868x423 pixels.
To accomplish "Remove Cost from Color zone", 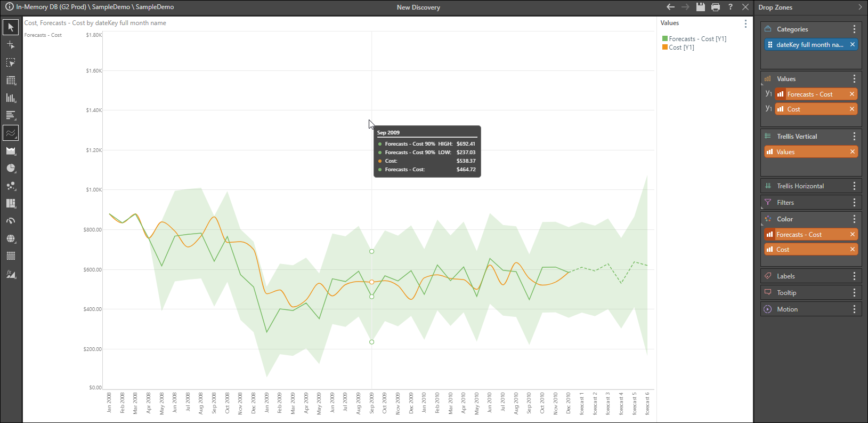I will (852, 250).
